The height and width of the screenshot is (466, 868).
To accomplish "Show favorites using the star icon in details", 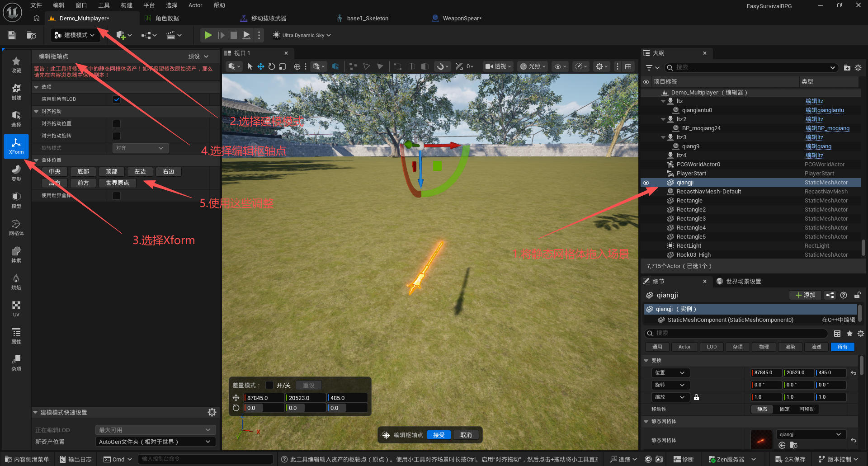I will pos(850,334).
